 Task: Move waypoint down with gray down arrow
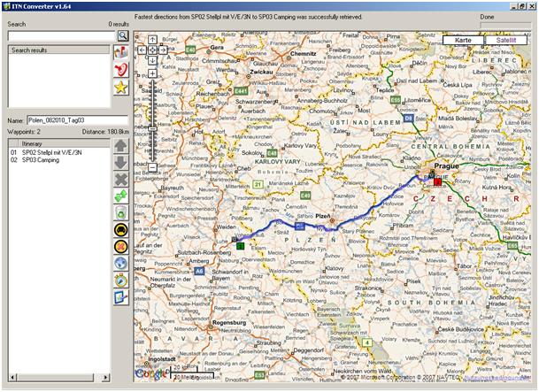(121, 163)
